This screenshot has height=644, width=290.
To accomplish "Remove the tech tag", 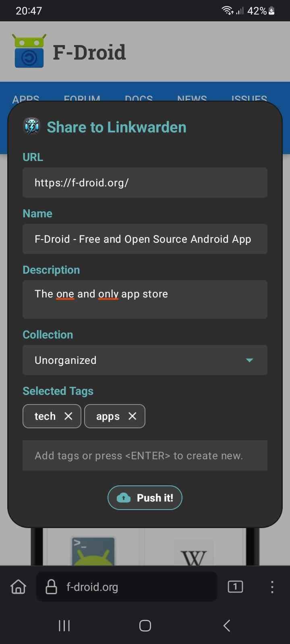I will click(68, 416).
